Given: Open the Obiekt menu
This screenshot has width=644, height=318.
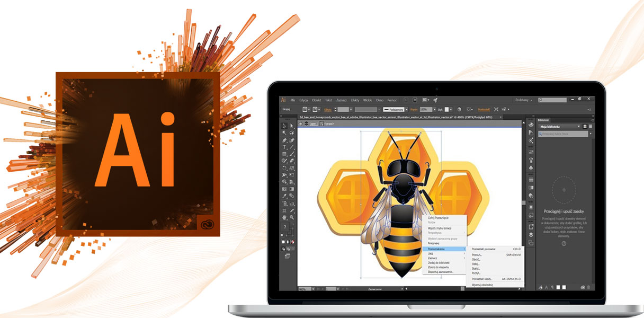Looking at the screenshot, I should [x=317, y=100].
